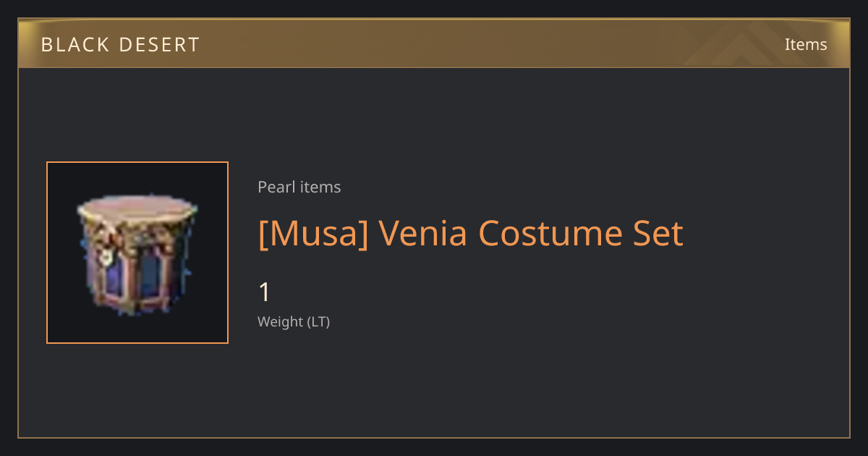Select the weight value 1

pyautogui.click(x=264, y=292)
